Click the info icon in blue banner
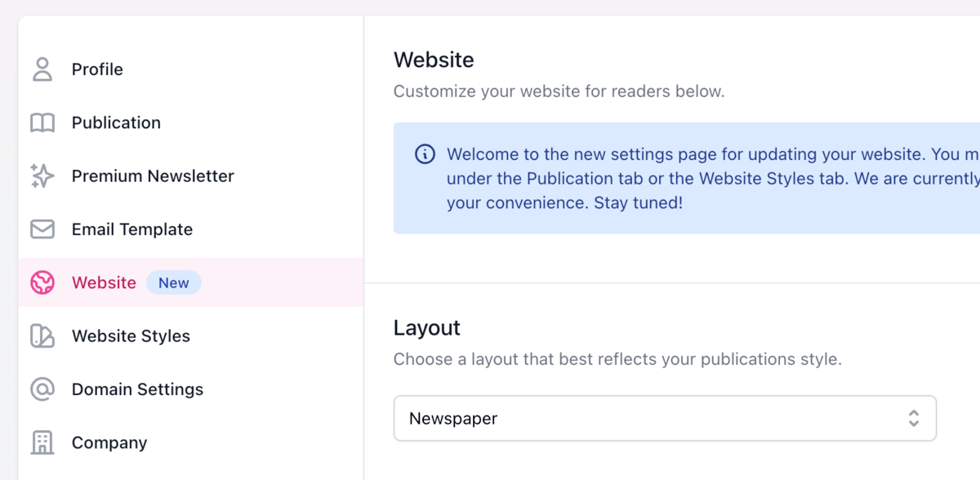Screen dimensions: 980x480 point(425,153)
